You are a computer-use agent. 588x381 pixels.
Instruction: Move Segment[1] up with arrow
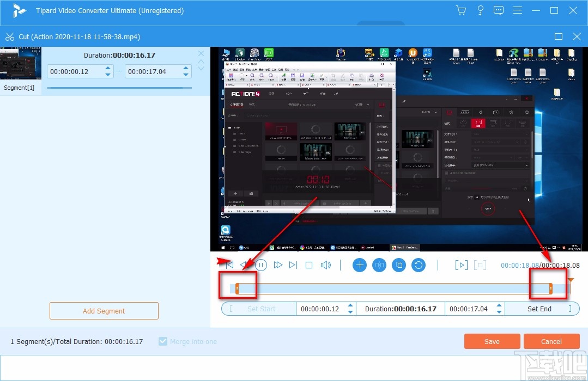(x=201, y=61)
